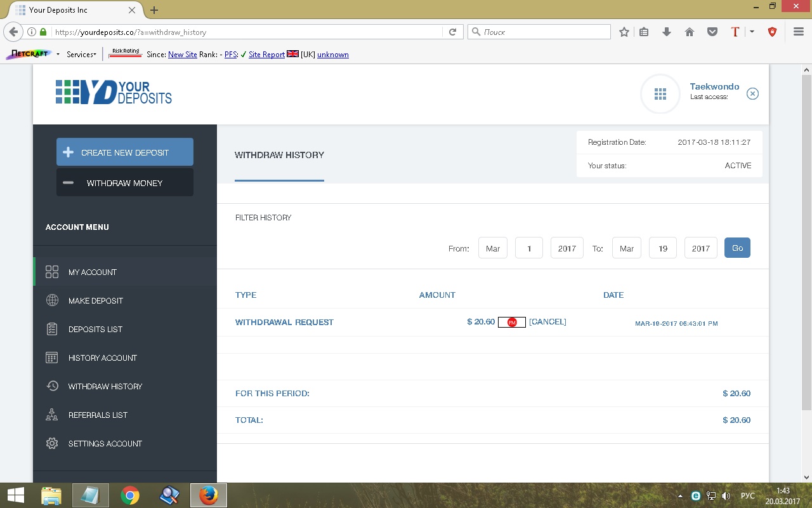Screen dimensions: 812x508
Task: Select My Account in the account menu
Action: tap(93, 272)
